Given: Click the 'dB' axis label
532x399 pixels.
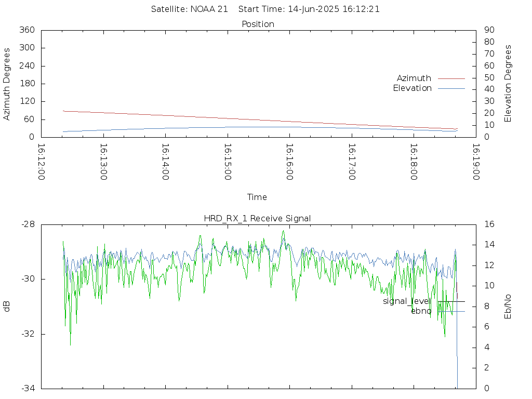Looking at the screenshot, I should click(6, 307).
